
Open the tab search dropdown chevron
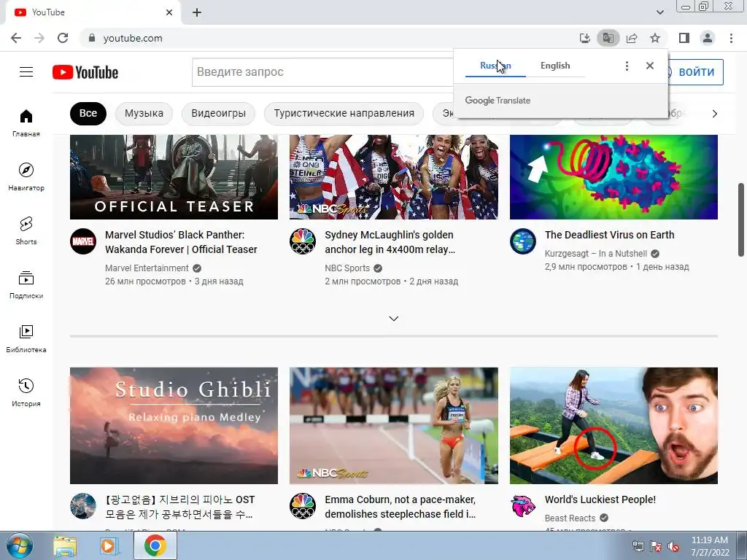tap(659, 12)
